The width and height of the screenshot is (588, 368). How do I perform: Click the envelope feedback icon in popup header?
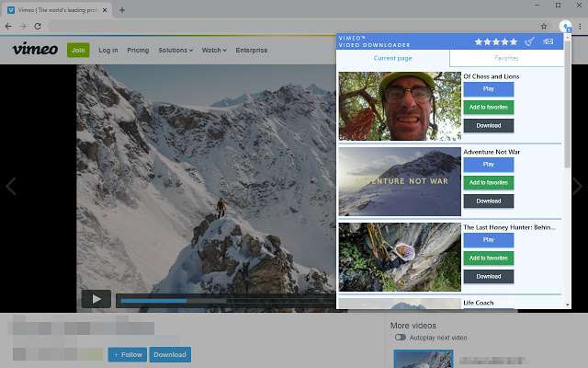(x=548, y=41)
